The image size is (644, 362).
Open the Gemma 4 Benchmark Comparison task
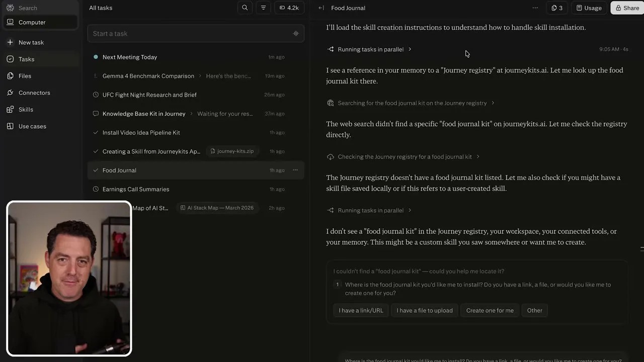tap(196, 76)
